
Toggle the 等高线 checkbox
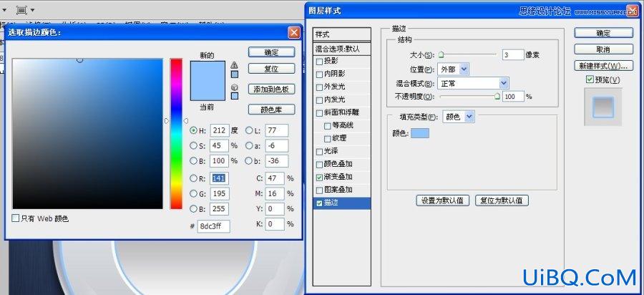(328, 126)
